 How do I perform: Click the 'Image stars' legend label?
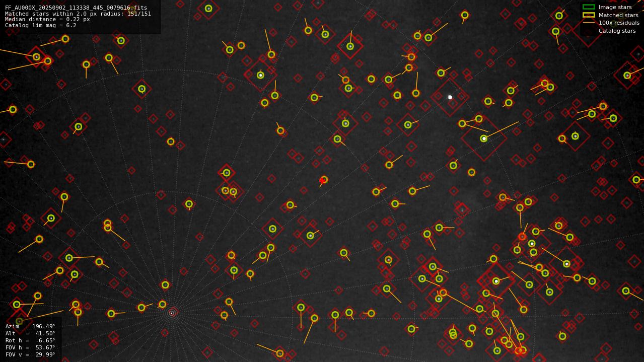coord(615,8)
